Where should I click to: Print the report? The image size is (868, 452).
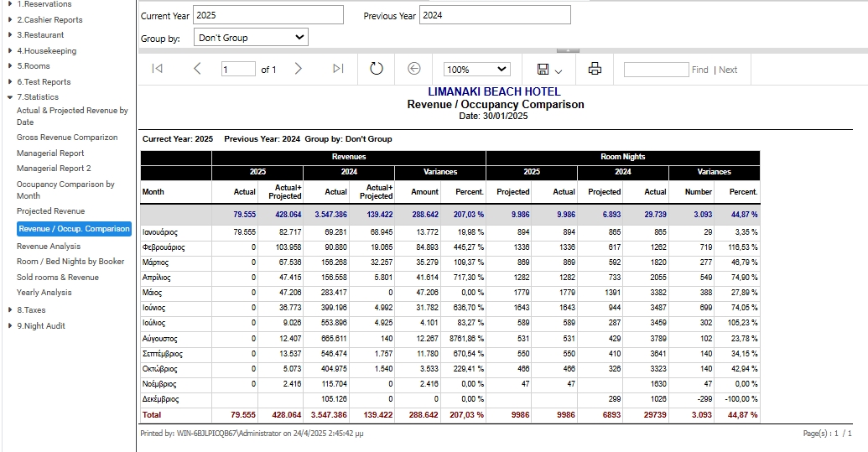point(595,69)
